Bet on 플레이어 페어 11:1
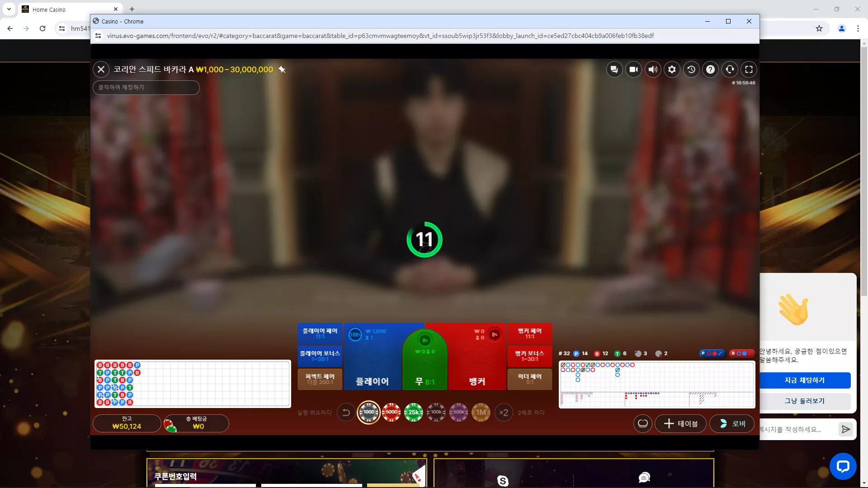Viewport: 868px width, 488px height. click(x=320, y=333)
